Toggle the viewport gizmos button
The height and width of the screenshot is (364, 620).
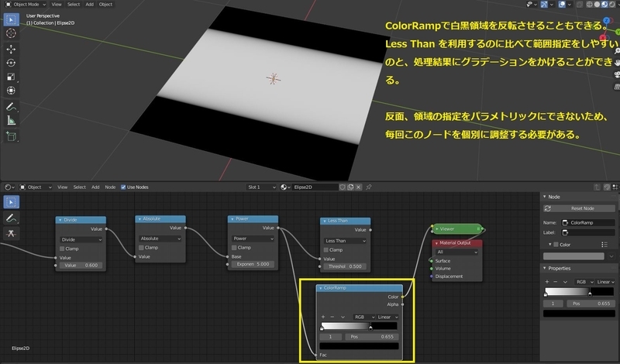tap(544, 5)
